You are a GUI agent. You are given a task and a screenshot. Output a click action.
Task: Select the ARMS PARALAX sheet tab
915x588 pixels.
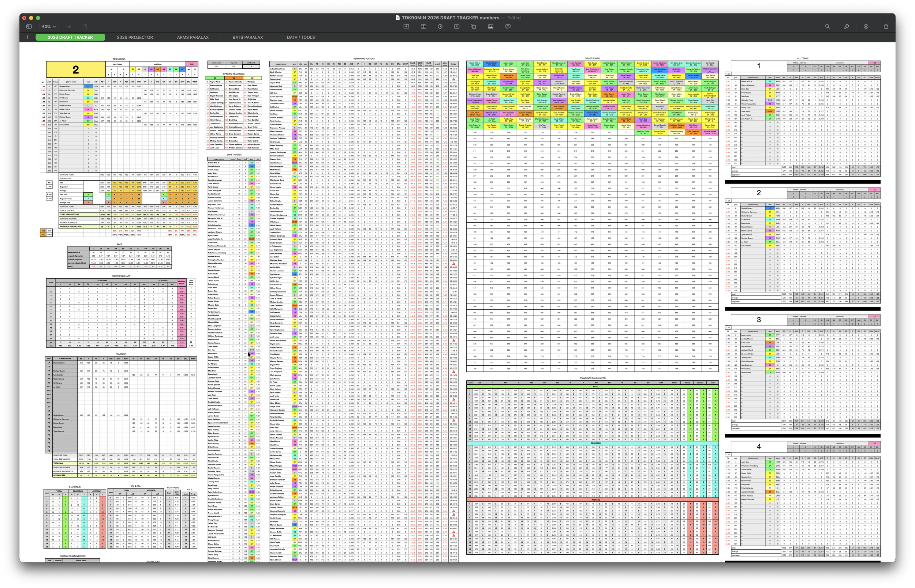tap(193, 37)
